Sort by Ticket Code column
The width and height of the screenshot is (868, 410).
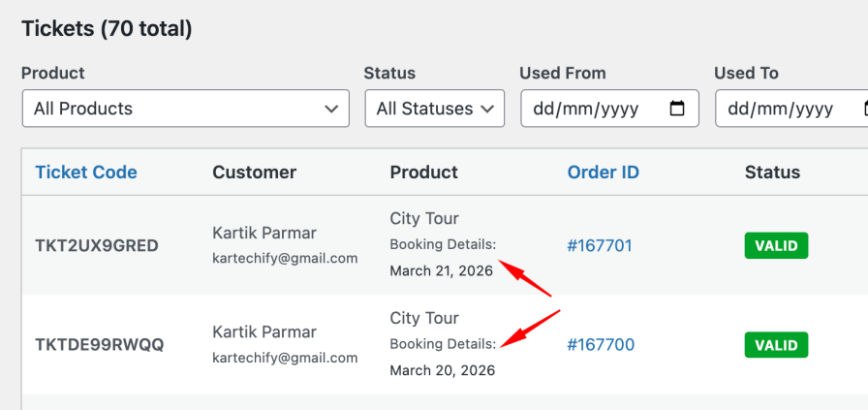pyautogui.click(x=86, y=173)
